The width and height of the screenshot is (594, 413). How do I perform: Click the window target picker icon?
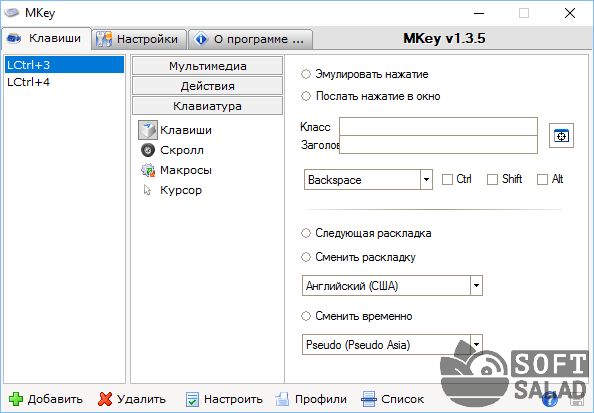tap(561, 136)
